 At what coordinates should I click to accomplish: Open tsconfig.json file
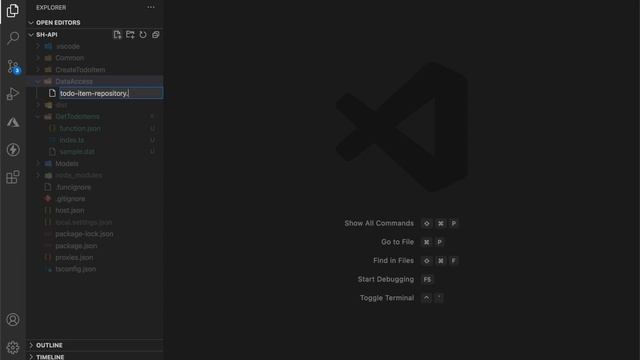click(x=95, y=269)
